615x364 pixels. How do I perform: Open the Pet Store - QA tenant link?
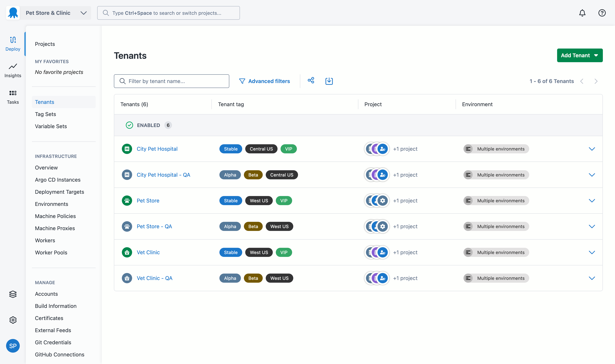point(154,226)
